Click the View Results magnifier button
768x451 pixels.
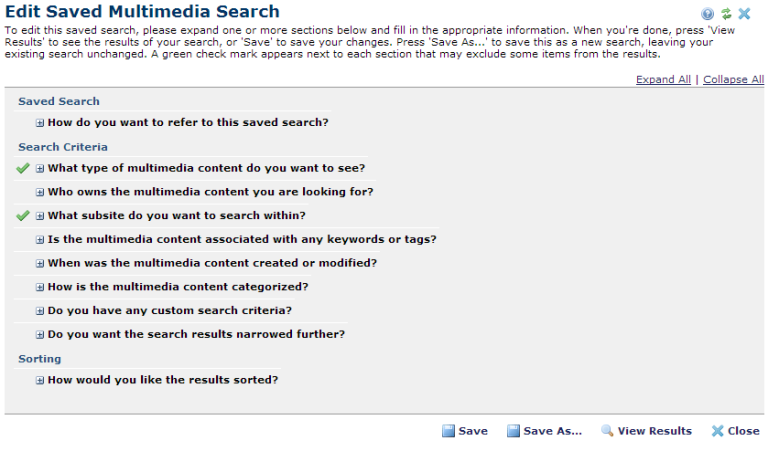(646, 431)
